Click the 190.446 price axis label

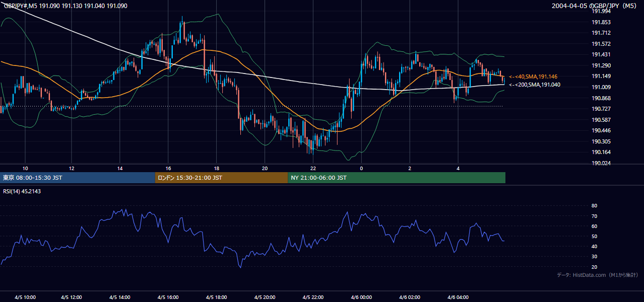click(x=601, y=130)
